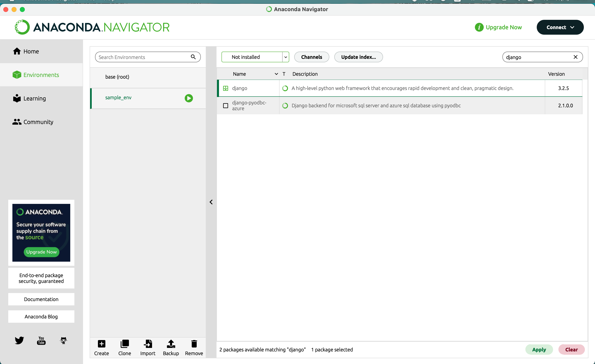The width and height of the screenshot is (595, 364).
Task: Click the Import environment icon
Action: (148, 344)
